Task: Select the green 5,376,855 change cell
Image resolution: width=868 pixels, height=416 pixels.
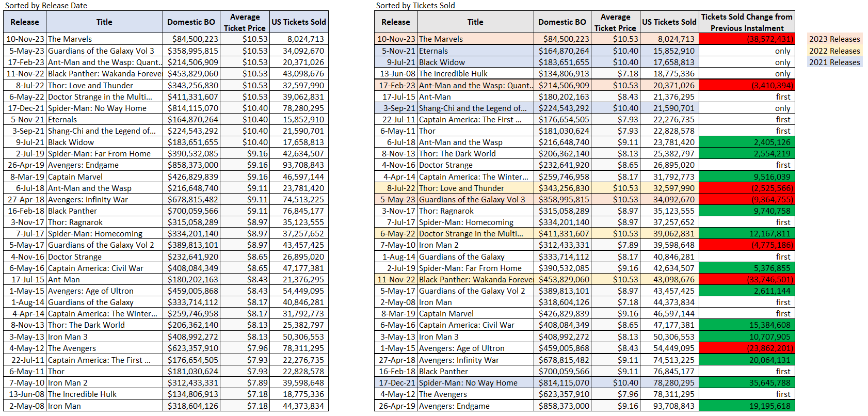Action: coord(747,268)
